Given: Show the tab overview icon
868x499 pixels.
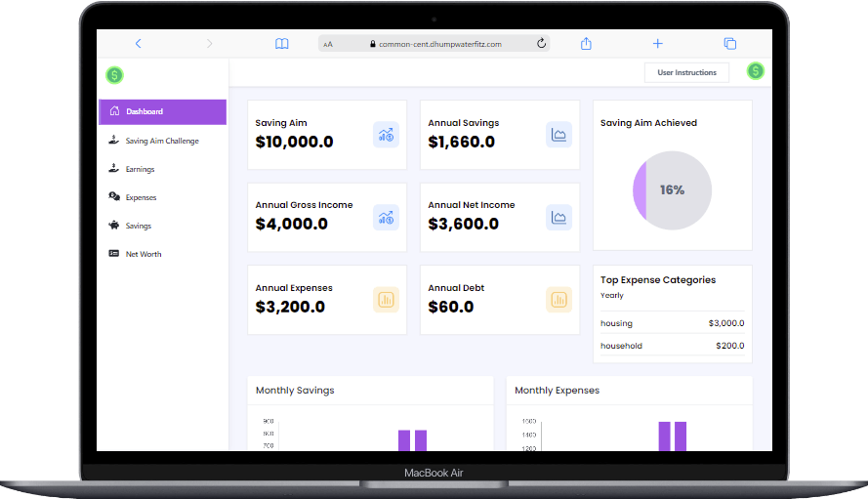Looking at the screenshot, I should click(729, 44).
